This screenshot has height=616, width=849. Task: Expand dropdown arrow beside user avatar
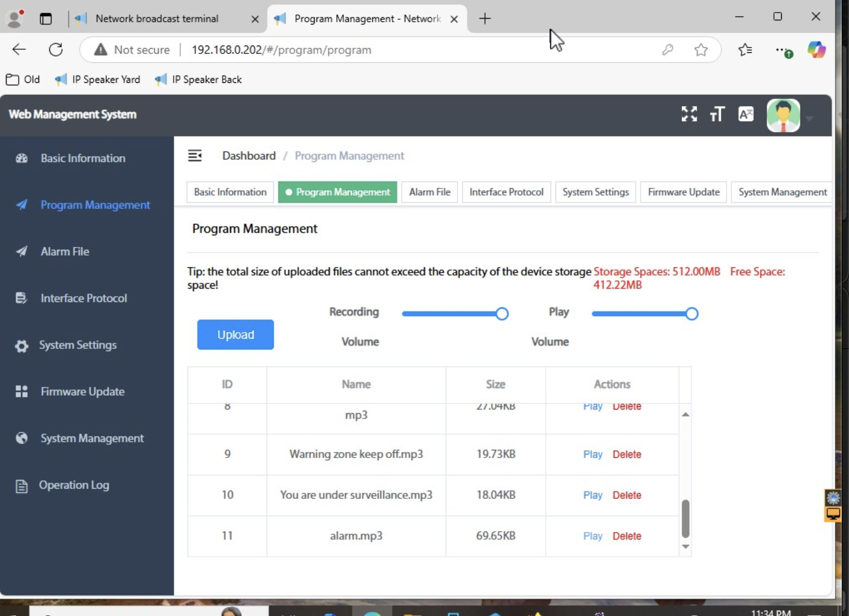coord(809,118)
